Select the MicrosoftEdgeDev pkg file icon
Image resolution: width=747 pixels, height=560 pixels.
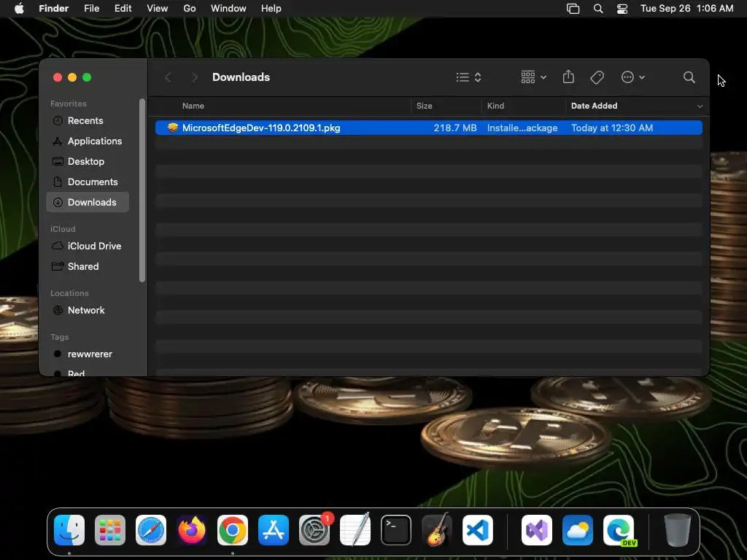172,128
